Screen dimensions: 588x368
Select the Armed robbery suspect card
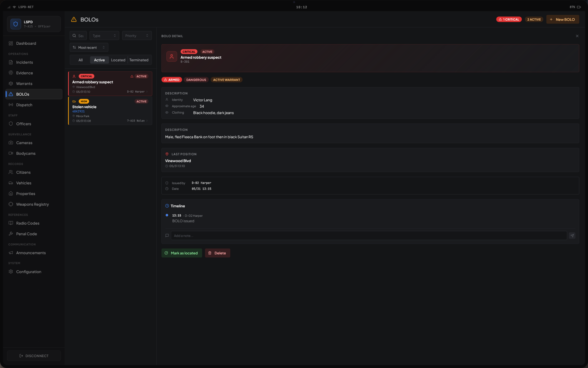pos(110,84)
